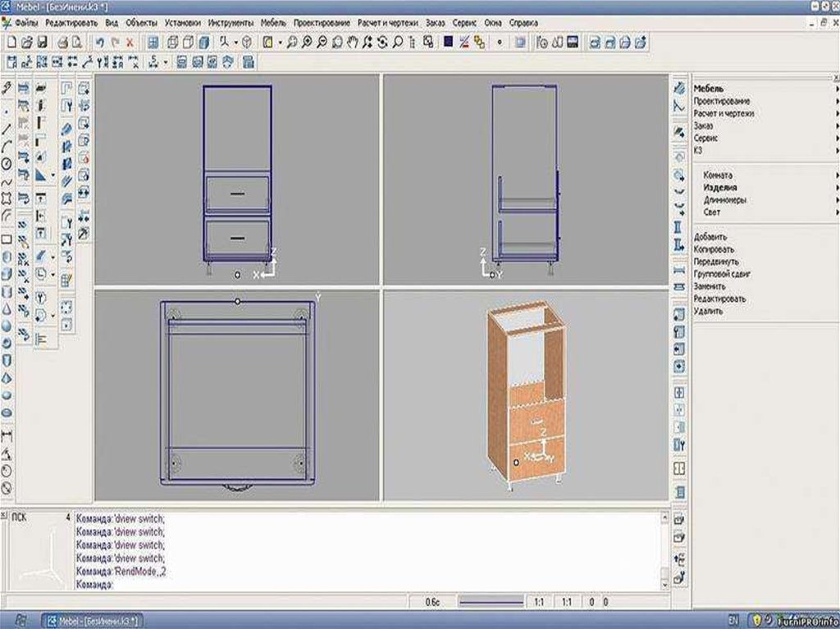Click the Добавить command
This screenshot has width=840, height=629.
(710, 237)
